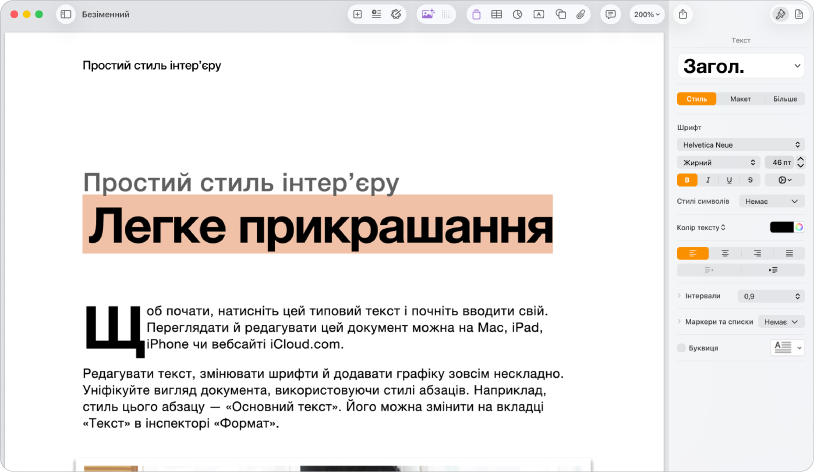814x473 pixels.
Task: Click the header text Простий стиль інтер’єру
Action: (x=152, y=65)
